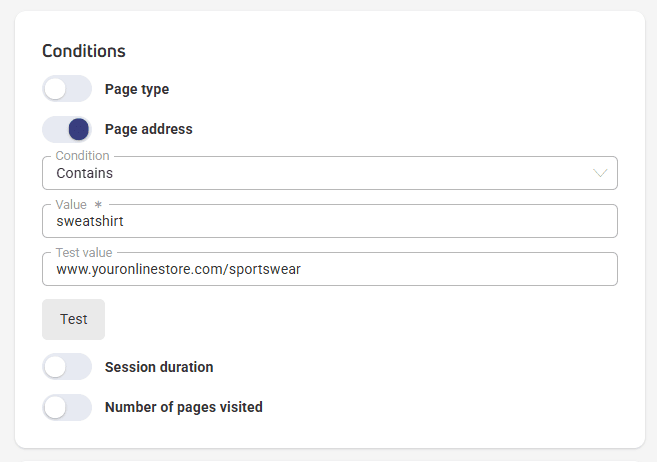
Task: Select the Contains text in the dropdown
Action: [85, 173]
